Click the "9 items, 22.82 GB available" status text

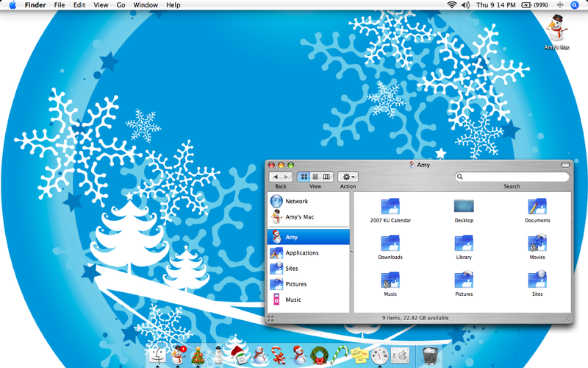point(415,318)
